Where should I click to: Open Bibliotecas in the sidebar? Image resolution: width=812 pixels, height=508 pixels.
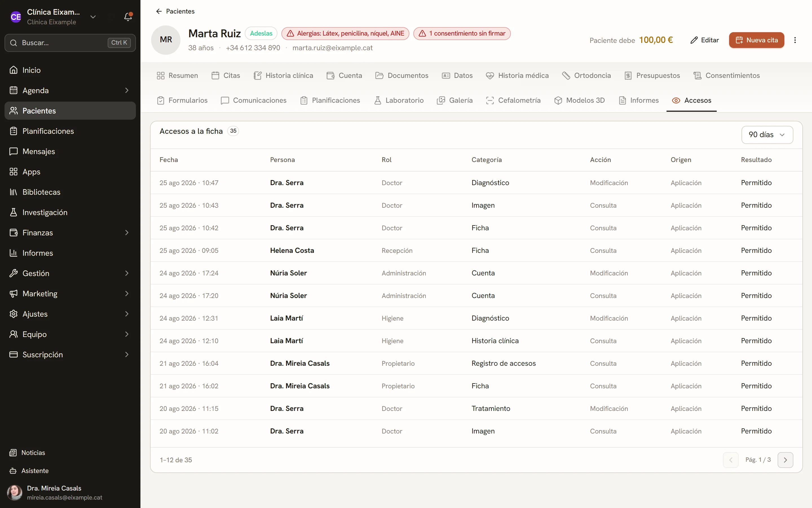[70, 192]
